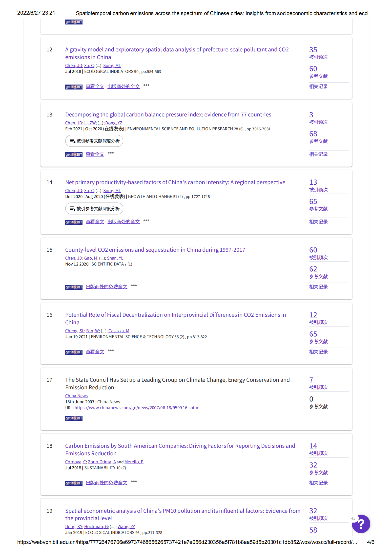The width and height of the screenshot is (392, 555).
Task: Open more options ellipsis for result 13
Action: 111,153
